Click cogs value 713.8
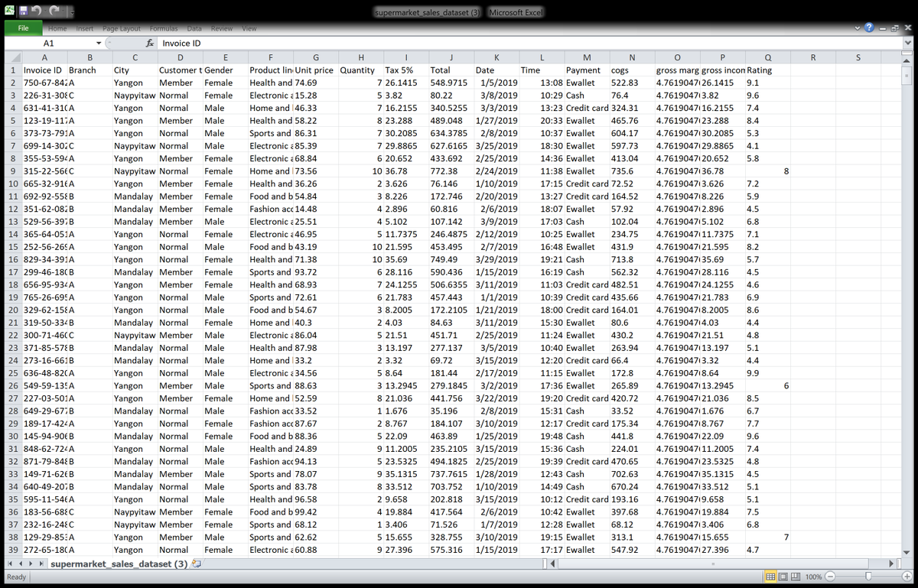 tap(632, 259)
